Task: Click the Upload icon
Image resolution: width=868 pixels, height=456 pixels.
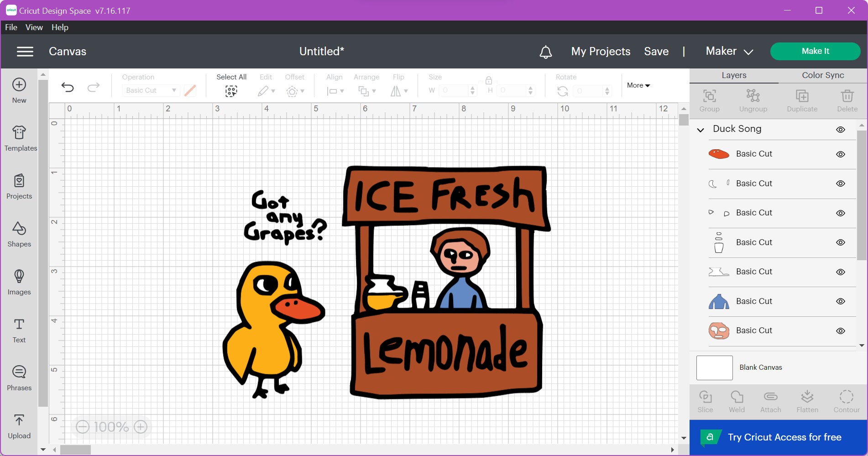Action: point(19,424)
